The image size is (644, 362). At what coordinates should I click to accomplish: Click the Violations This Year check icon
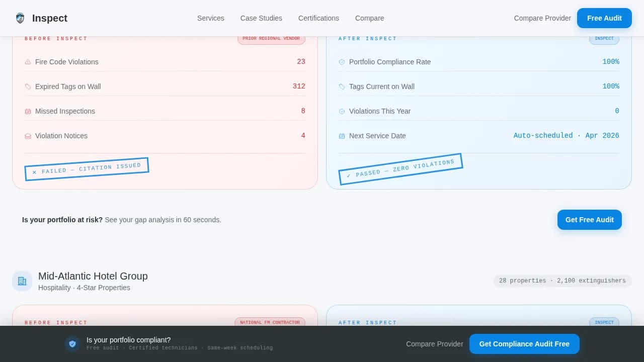coord(342,111)
